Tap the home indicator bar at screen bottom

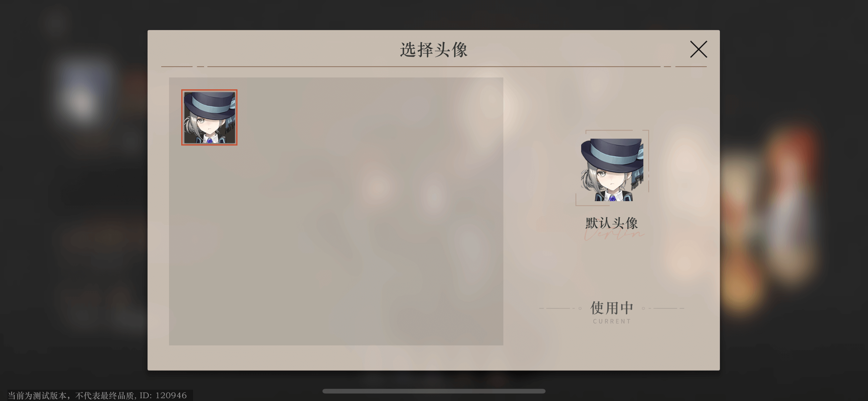click(x=434, y=391)
